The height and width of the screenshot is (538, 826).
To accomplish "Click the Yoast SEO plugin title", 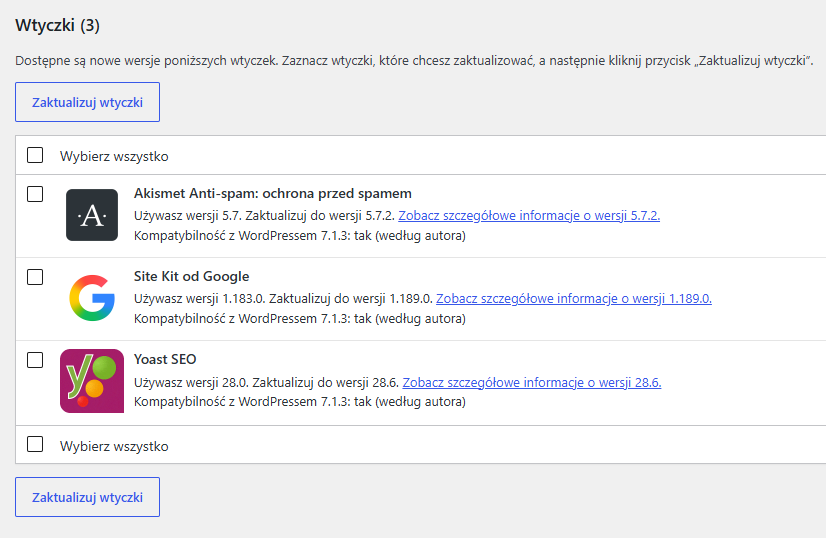I will [165, 359].
